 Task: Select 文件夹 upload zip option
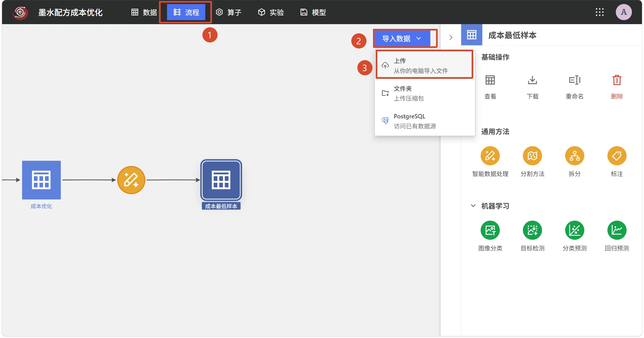(x=425, y=93)
